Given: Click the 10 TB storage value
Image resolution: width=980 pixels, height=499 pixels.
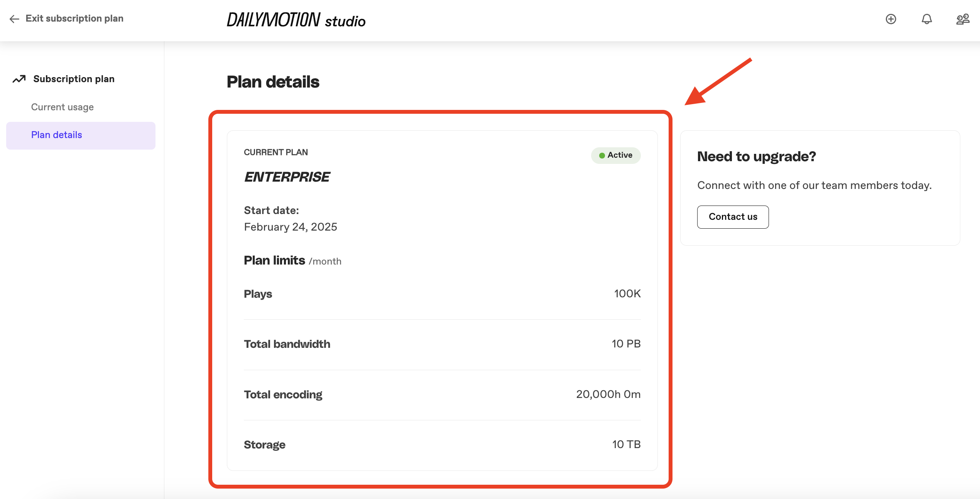Looking at the screenshot, I should [627, 444].
